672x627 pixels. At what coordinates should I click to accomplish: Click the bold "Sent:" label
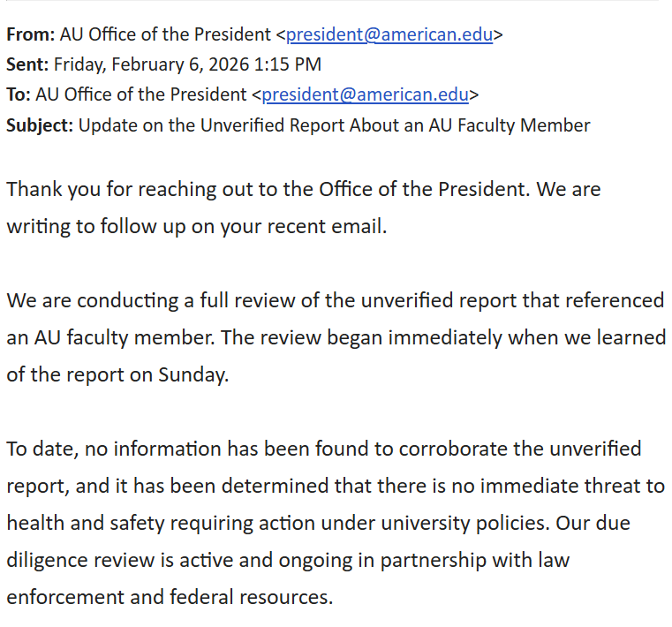coord(27,64)
